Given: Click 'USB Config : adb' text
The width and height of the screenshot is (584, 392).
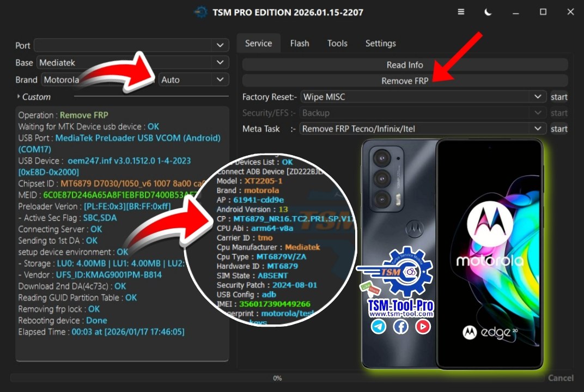Looking at the screenshot, I should pos(246,295).
